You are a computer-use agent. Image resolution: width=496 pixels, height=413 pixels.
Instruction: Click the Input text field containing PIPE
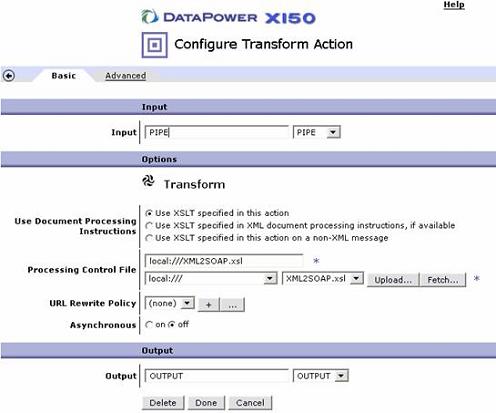point(217,132)
